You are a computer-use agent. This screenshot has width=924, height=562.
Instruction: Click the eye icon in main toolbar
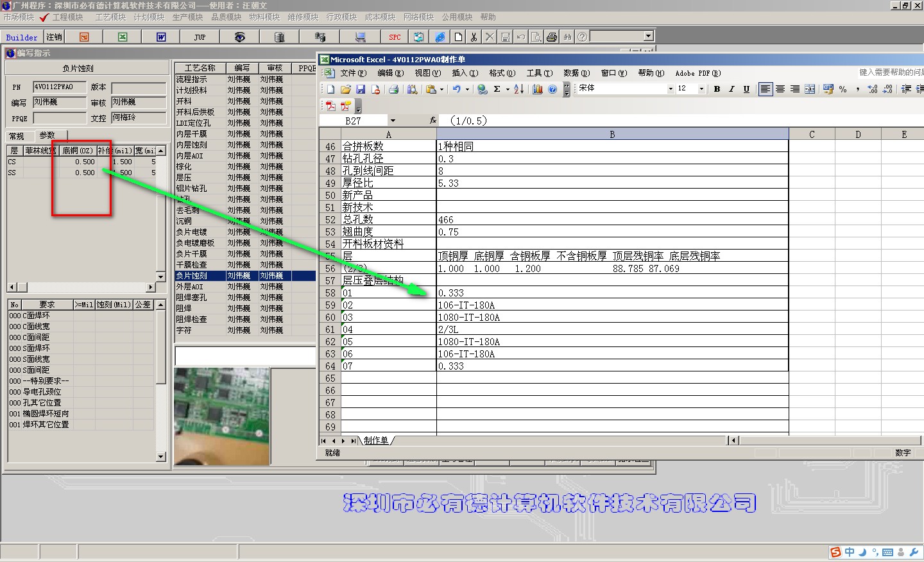(x=239, y=37)
